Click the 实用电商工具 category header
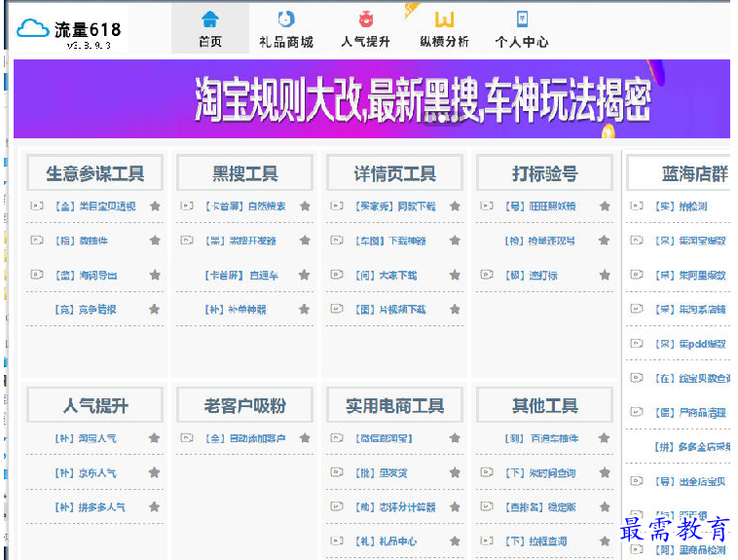The width and height of the screenshot is (738, 560). (x=395, y=405)
